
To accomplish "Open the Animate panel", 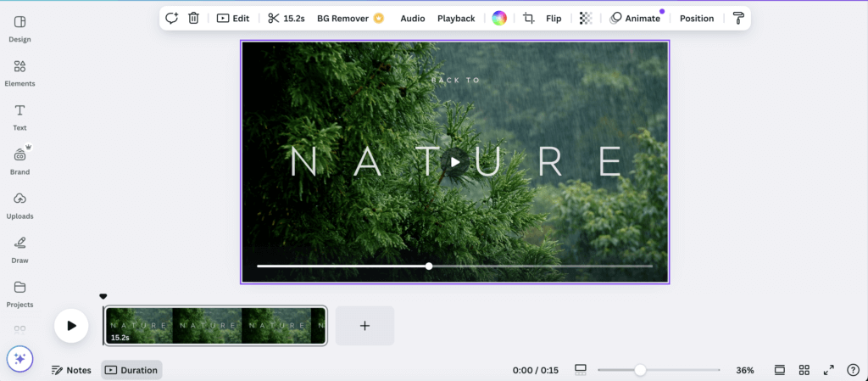I will coord(636,19).
